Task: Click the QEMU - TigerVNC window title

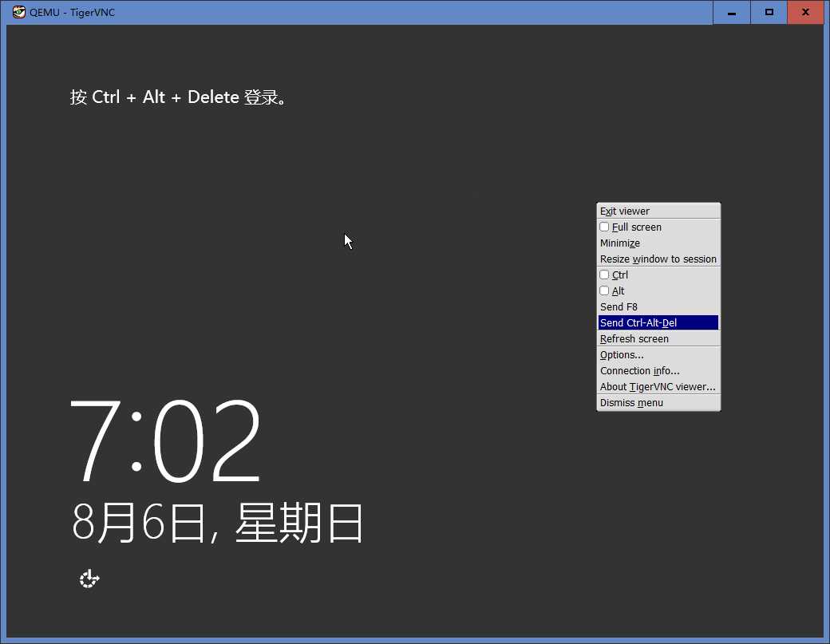Action: point(72,12)
